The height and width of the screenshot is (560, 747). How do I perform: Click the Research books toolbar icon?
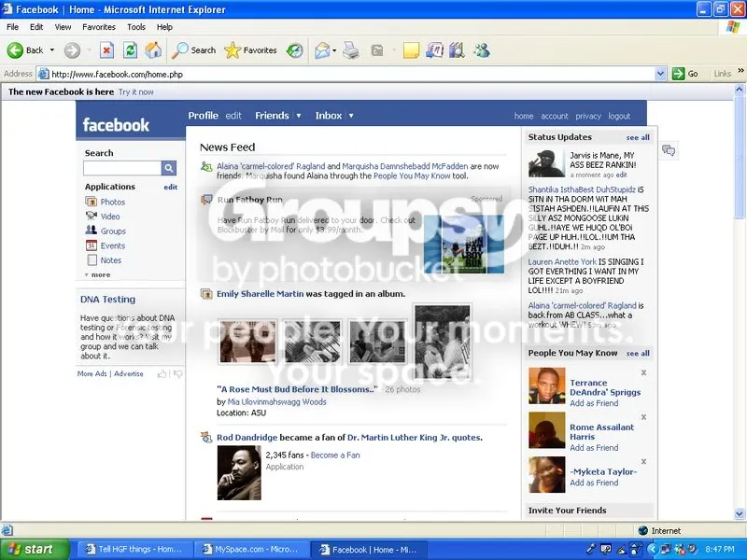pyautogui.click(x=457, y=50)
